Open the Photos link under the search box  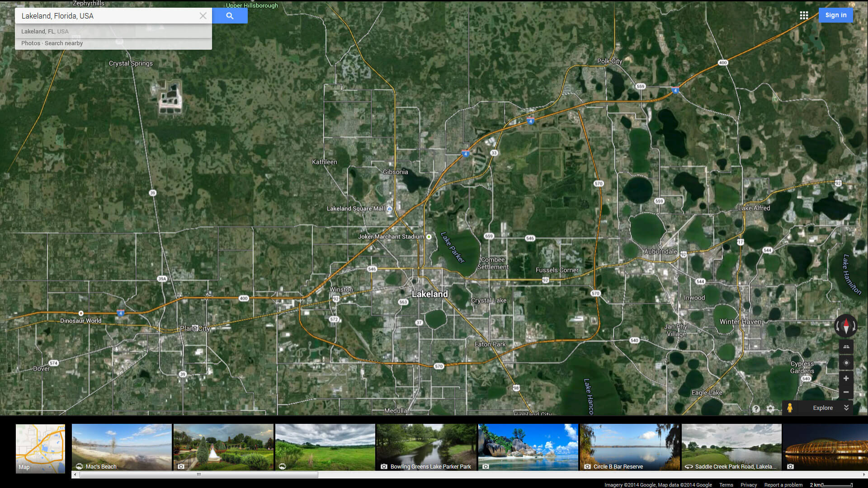pyautogui.click(x=30, y=43)
